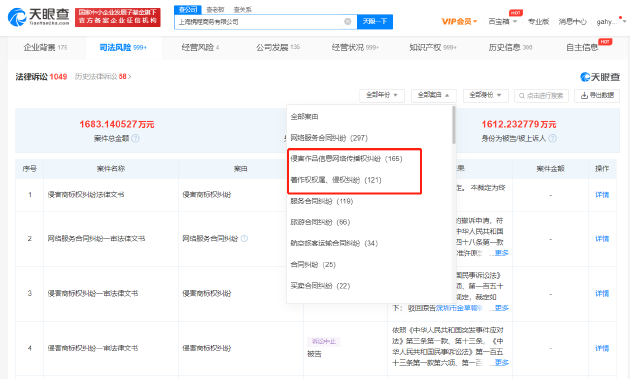Open the 企业背景 tab
Image resolution: width=630 pixels, height=379 pixels.
pyautogui.click(x=45, y=47)
